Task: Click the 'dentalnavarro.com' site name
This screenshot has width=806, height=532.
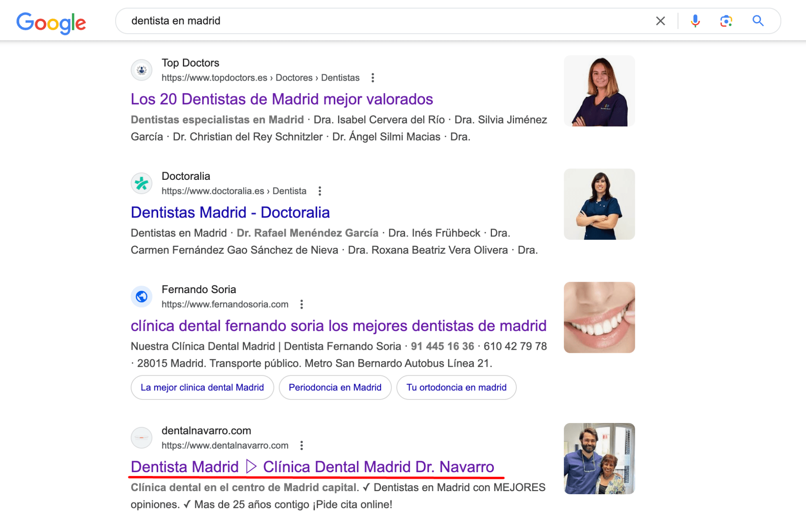Action: (x=206, y=431)
